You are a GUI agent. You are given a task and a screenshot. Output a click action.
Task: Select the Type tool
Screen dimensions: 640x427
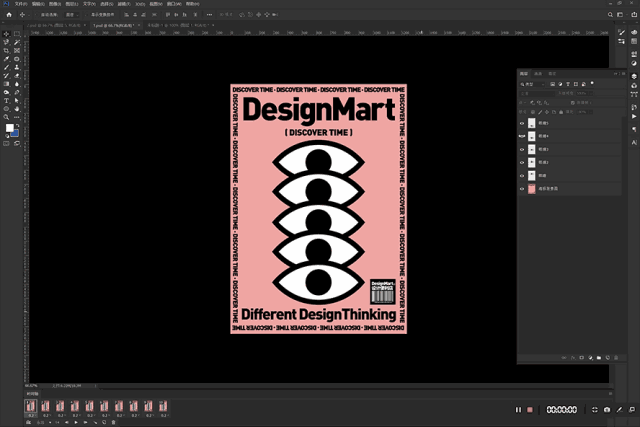pos(6,101)
